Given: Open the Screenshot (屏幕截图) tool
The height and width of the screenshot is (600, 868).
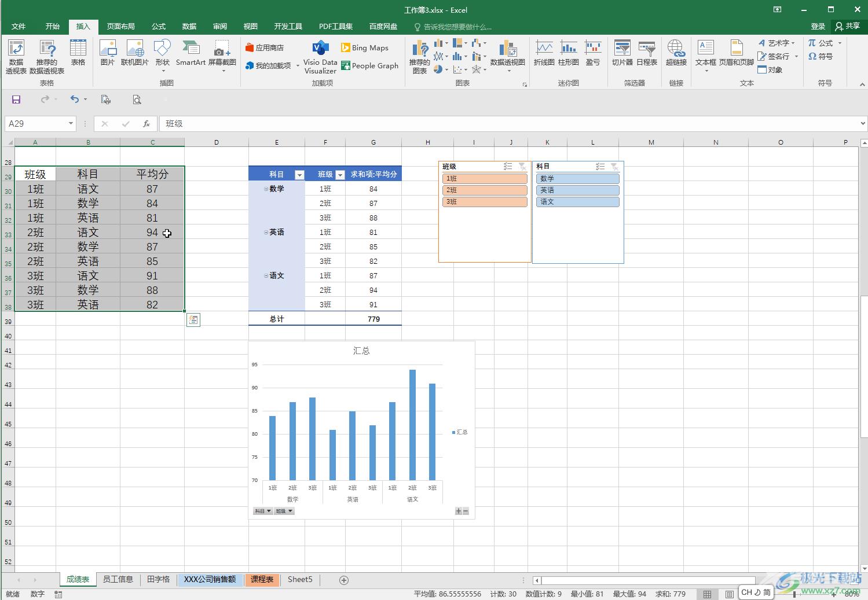Looking at the screenshot, I should 222,56.
